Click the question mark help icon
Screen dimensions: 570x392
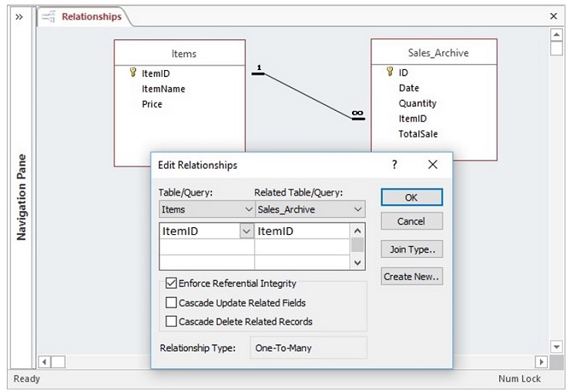pyautogui.click(x=394, y=165)
